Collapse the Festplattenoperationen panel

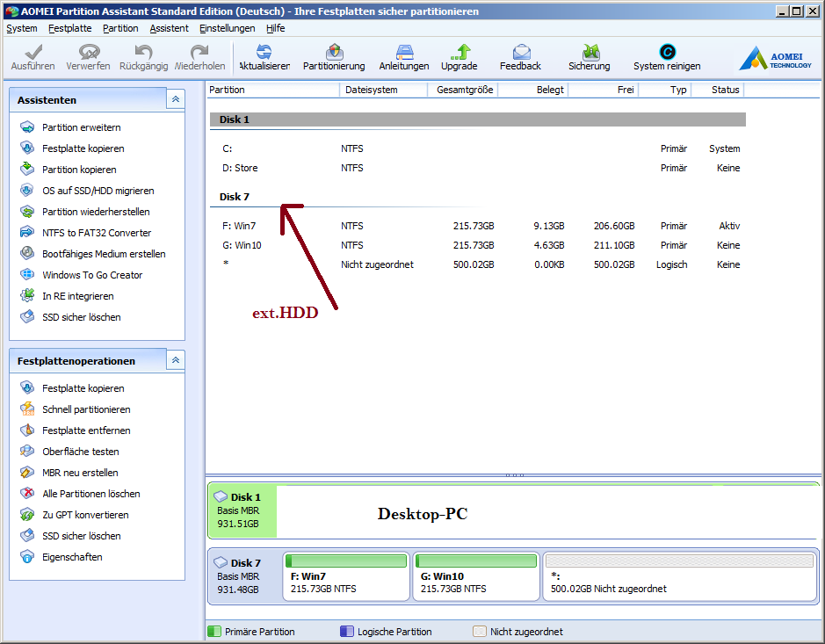(x=176, y=360)
